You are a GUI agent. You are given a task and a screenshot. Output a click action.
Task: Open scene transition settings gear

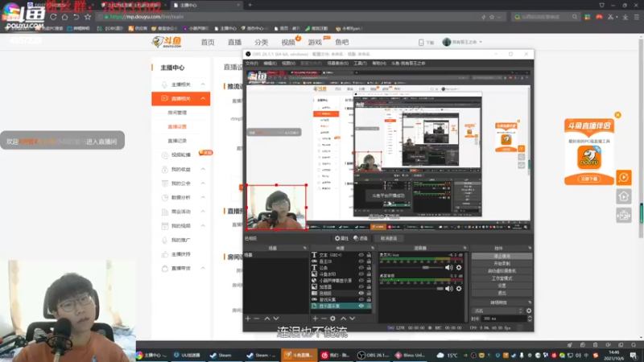pos(529,311)
